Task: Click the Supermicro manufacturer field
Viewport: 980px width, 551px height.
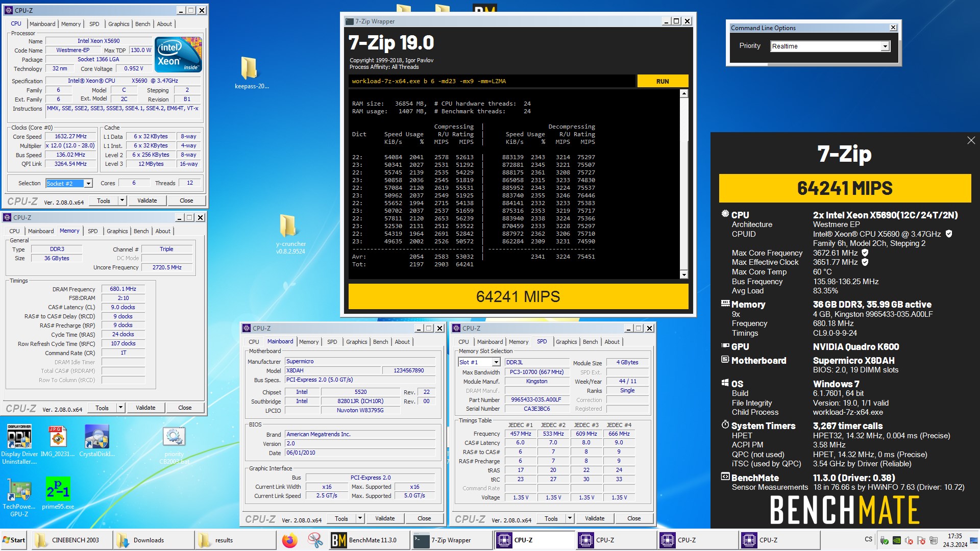Action: click(360, 361)
